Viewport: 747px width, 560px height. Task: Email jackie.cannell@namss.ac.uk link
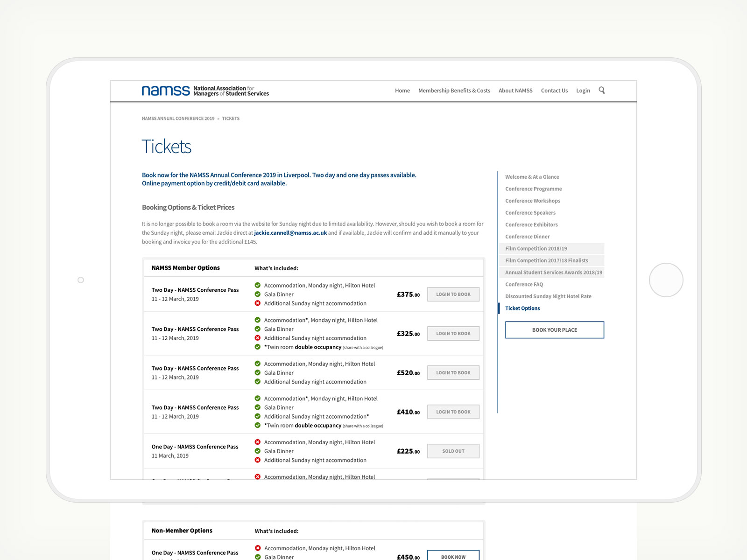pyautogui.click(x=290, y=233)
